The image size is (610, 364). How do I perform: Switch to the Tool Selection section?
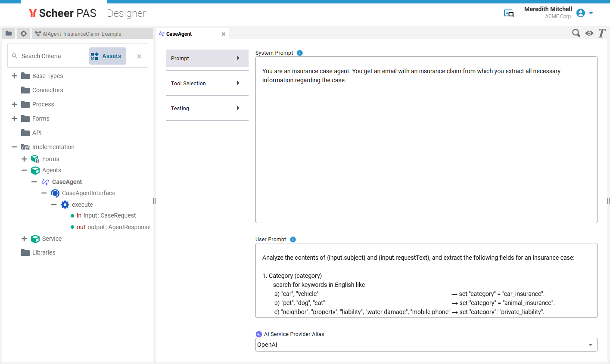(x=207, y=83)
